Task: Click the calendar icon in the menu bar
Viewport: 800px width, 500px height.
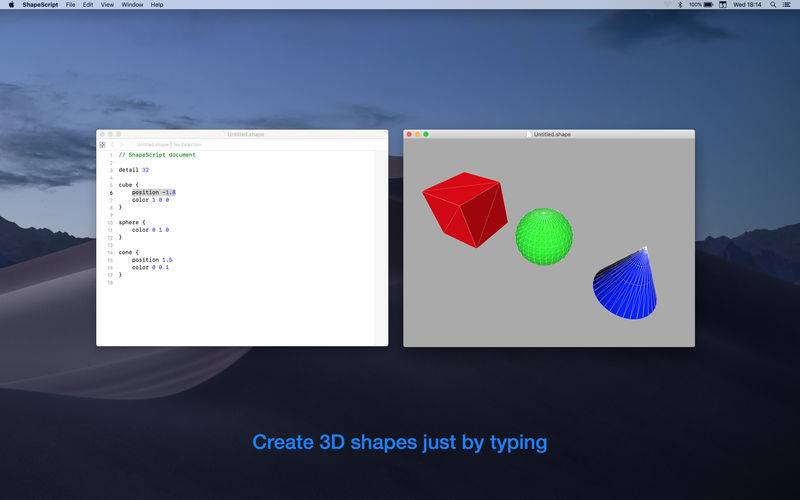Action: click(722, 5)
